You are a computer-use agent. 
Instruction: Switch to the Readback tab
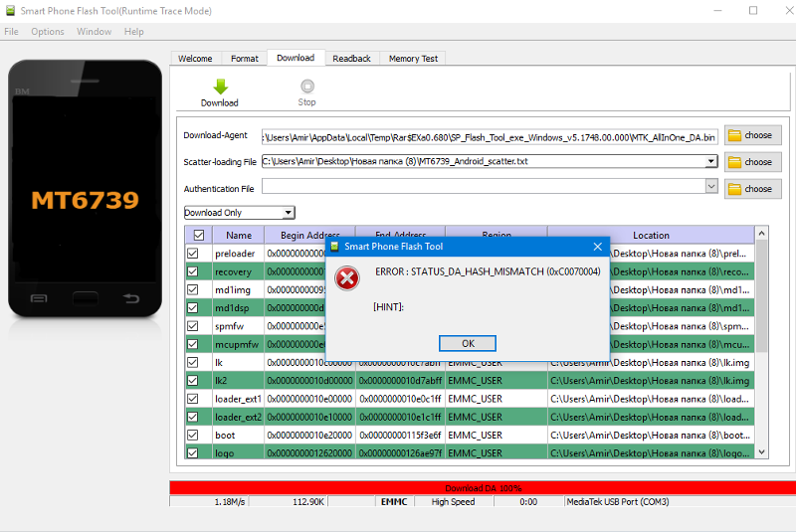351,59
